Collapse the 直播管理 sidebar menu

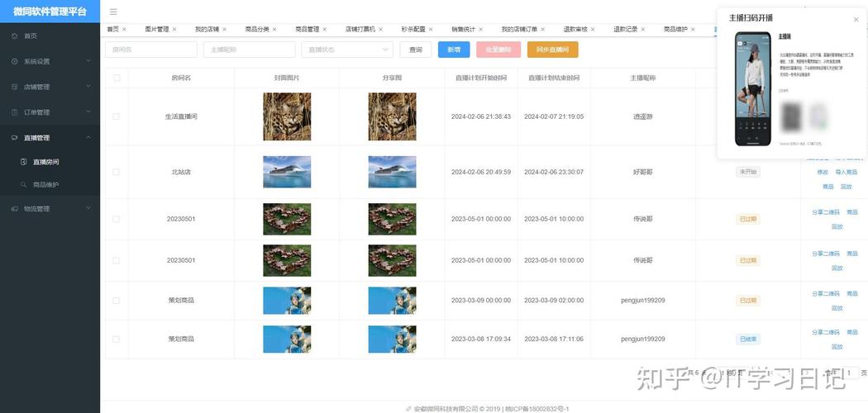[x=88, y=137]
